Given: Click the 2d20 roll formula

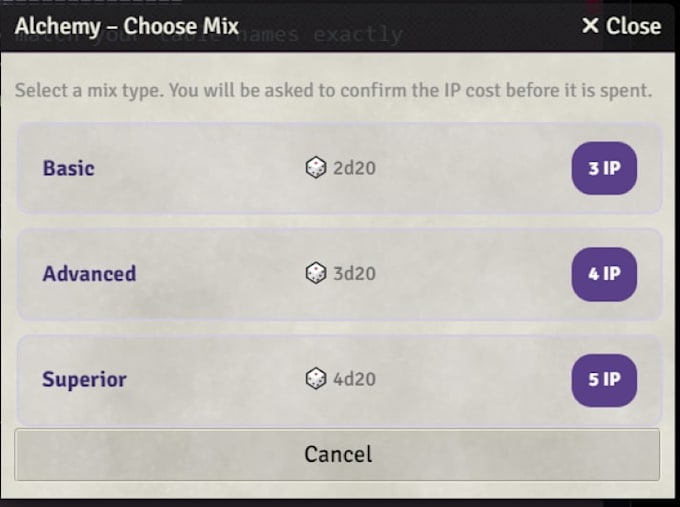Looking at the screenshot, I should click(354, 168).
